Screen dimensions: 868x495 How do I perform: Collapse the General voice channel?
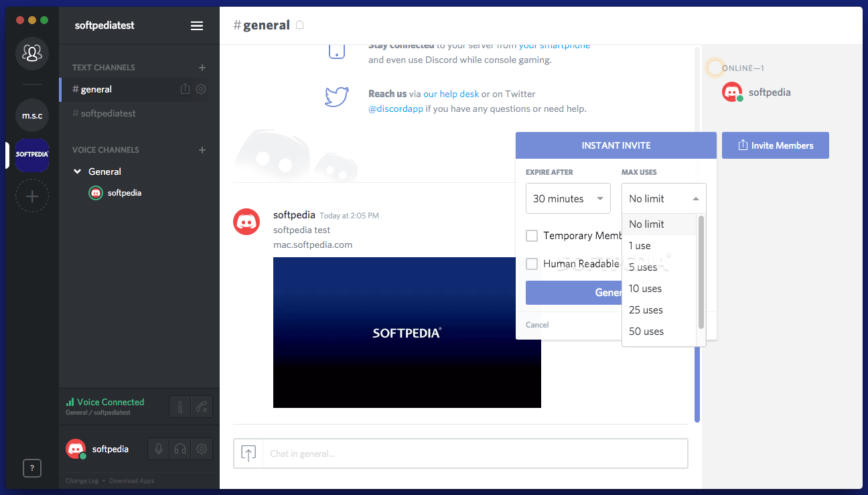[x=77, y=171]
